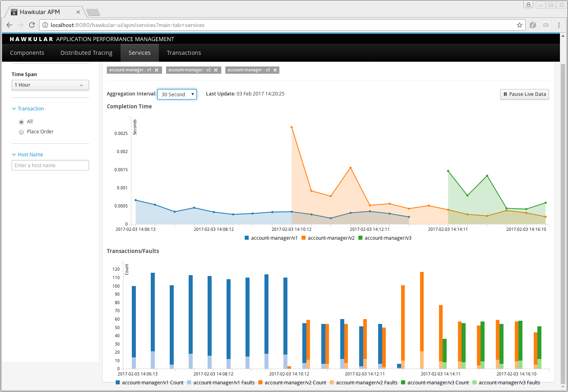
Task: Click the browser forward arrow
Action: tap(21, 25)
